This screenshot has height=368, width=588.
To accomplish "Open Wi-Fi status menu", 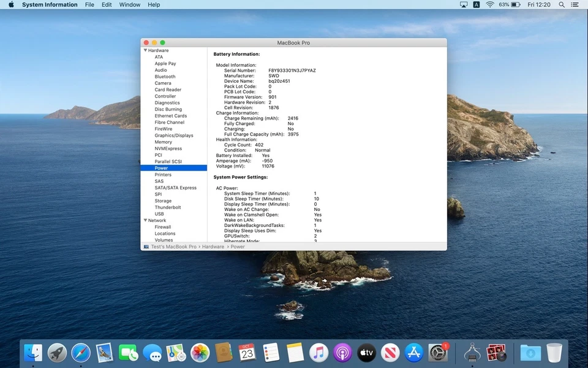I will (490, 4).
